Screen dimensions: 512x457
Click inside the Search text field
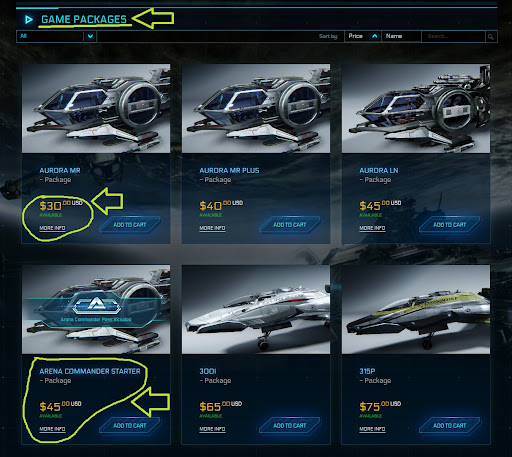[453, 36]
